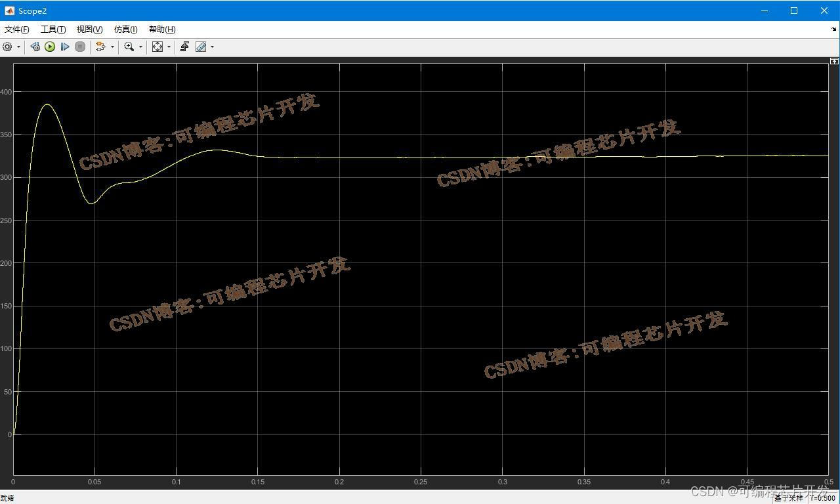Open the 工具(T) menu
The width and height of the screenshot is (840, 504).
tap(53, 30)
